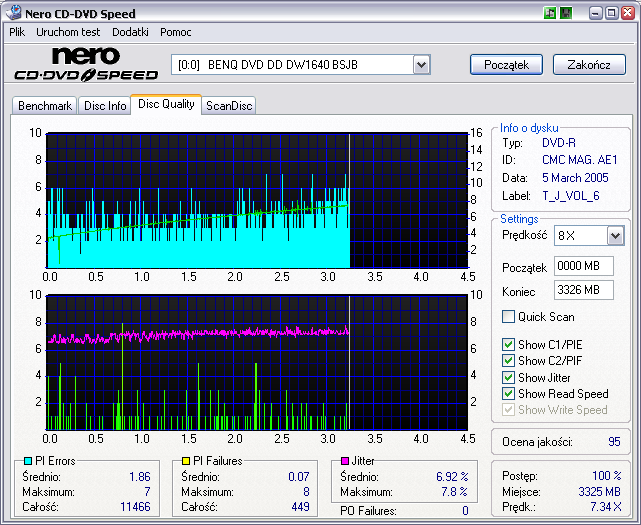Uncheck Show C1/PIE checkbox
Screen dimensions: 641x525
tap(508, 345)
